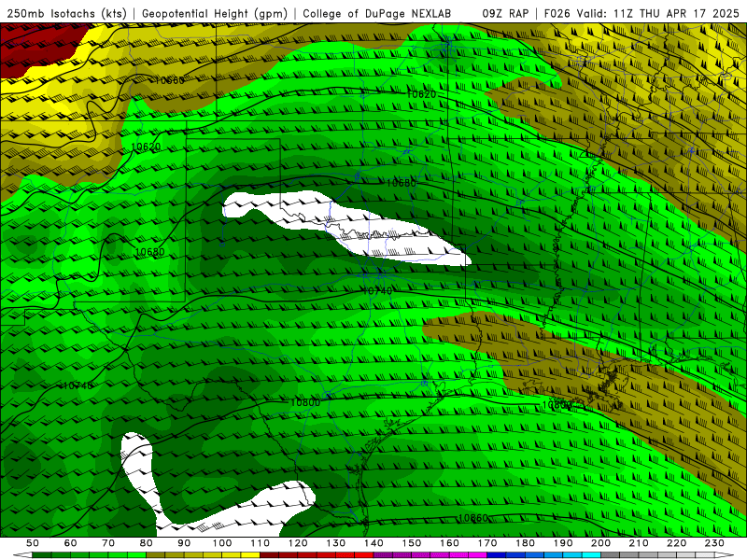The height and width of the screenshot is (560, 747).
Task: Click the 10560 height contour label
Action: pyautogui.click(x=170, y=80)
